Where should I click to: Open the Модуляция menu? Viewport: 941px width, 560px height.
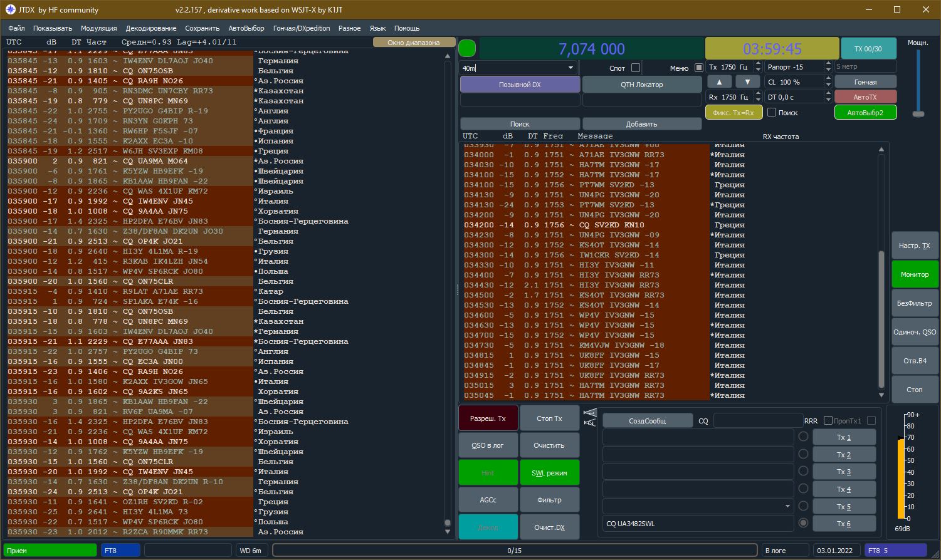pos(99,28)
